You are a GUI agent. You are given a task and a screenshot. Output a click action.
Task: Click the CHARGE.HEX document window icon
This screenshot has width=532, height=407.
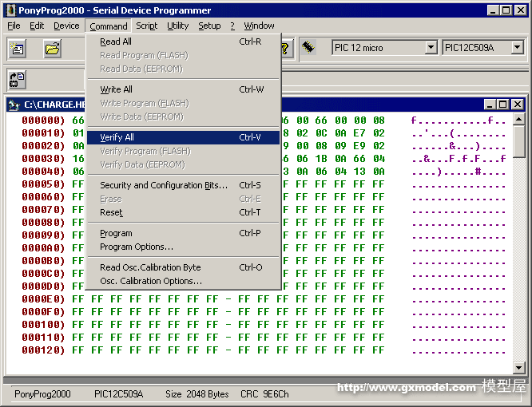[x=14, y=105]
